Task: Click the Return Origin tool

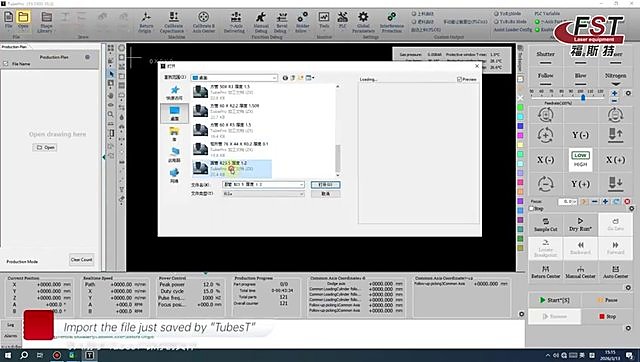Action: [x=146, y=22]
